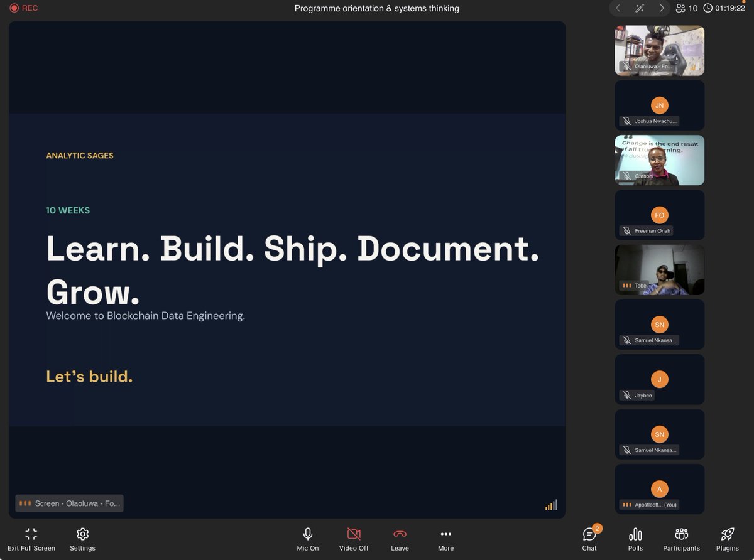Image resolution: width=754 pixels, height=560 pixels.
Task: Click the REC recording indicator
Action: (x=24, y=8)
